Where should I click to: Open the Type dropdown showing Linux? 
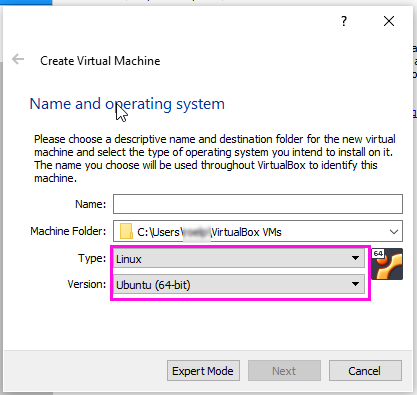coord(239,258)
